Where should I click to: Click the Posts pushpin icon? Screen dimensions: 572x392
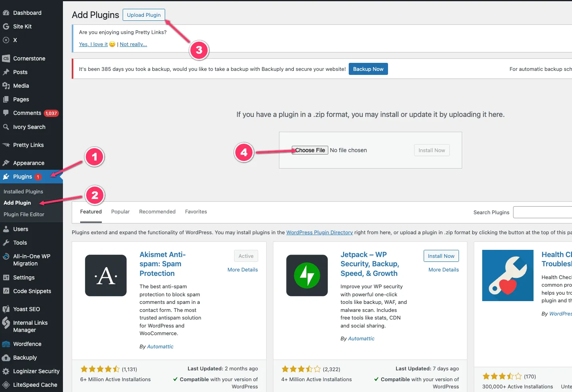click(x=6, y=72)
